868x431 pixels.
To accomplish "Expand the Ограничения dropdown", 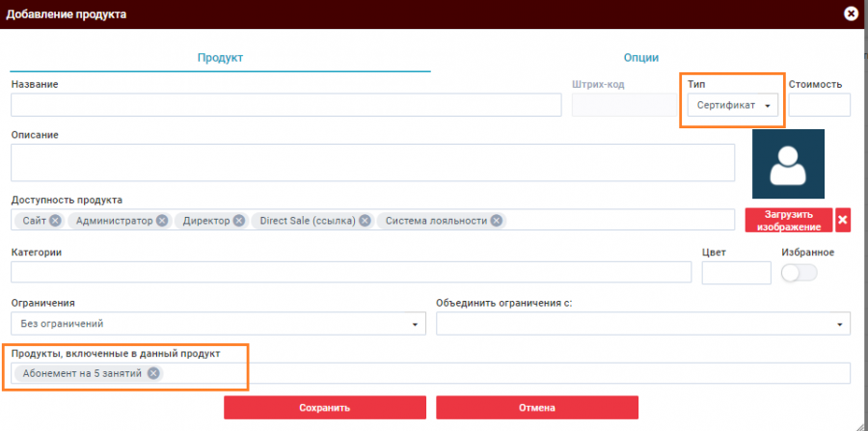I will point(218,324).
